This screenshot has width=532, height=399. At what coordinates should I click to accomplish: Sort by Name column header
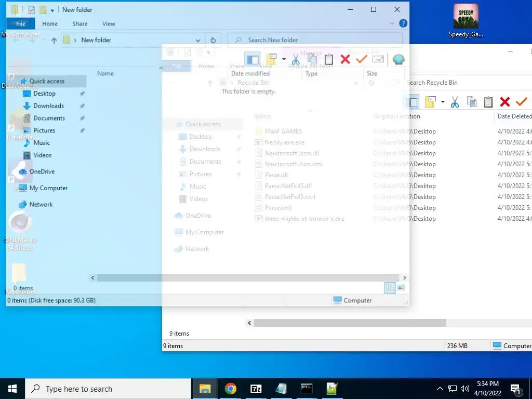(x=105, y=73)
